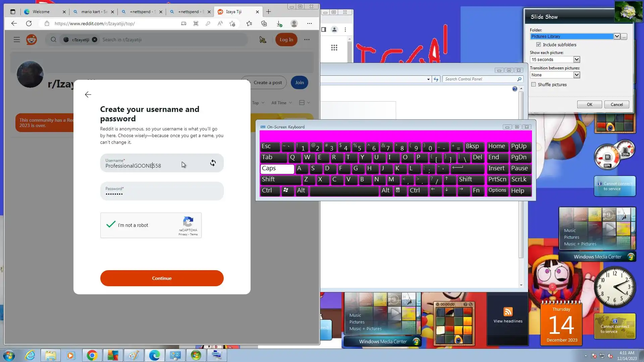644x362 pixels.
Task: Switch to the Welcome browser tab
Action: (x=41, y=12)
